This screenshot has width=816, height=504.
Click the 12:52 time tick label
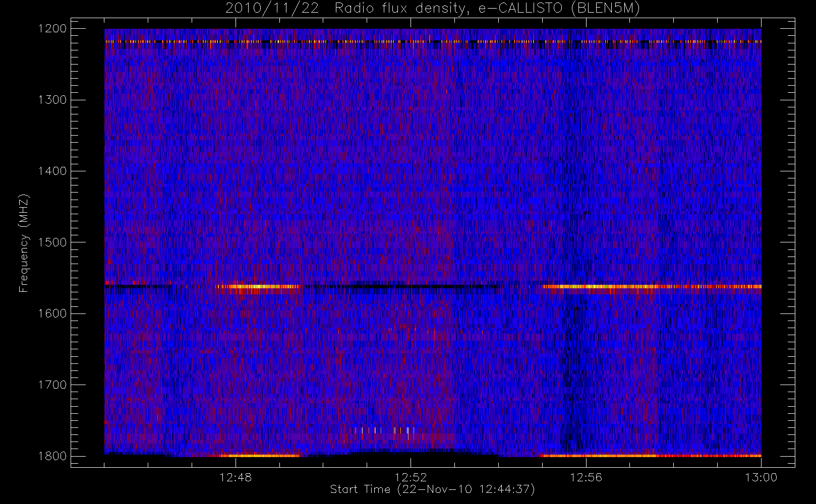pyautogui.click(x=411, y=477)
